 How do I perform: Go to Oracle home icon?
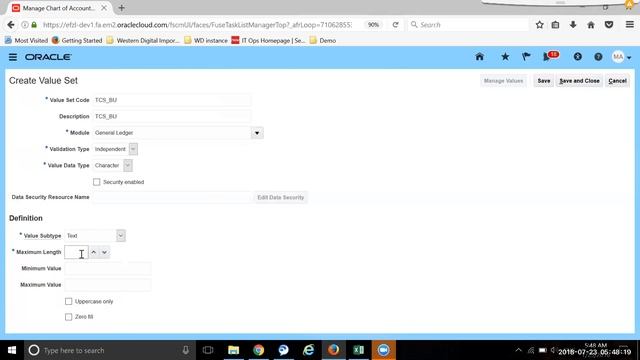click(x=480, y=57)
